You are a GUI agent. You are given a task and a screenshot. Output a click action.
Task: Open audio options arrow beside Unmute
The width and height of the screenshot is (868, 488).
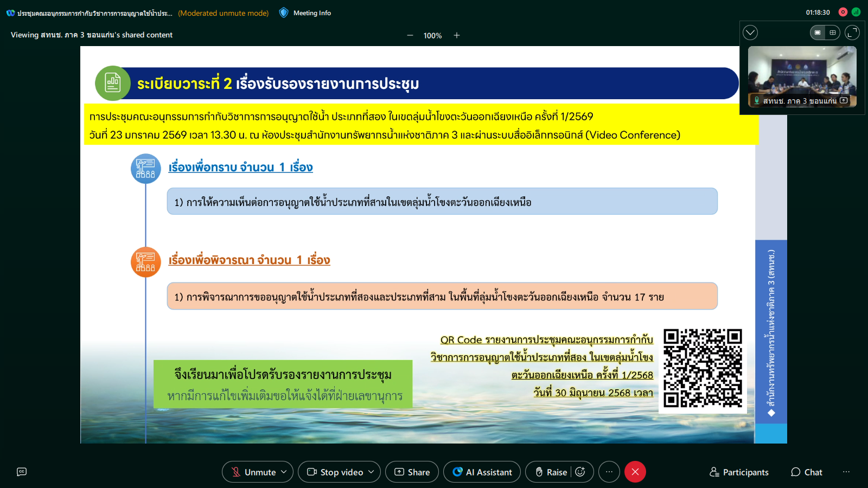[284, 472]
